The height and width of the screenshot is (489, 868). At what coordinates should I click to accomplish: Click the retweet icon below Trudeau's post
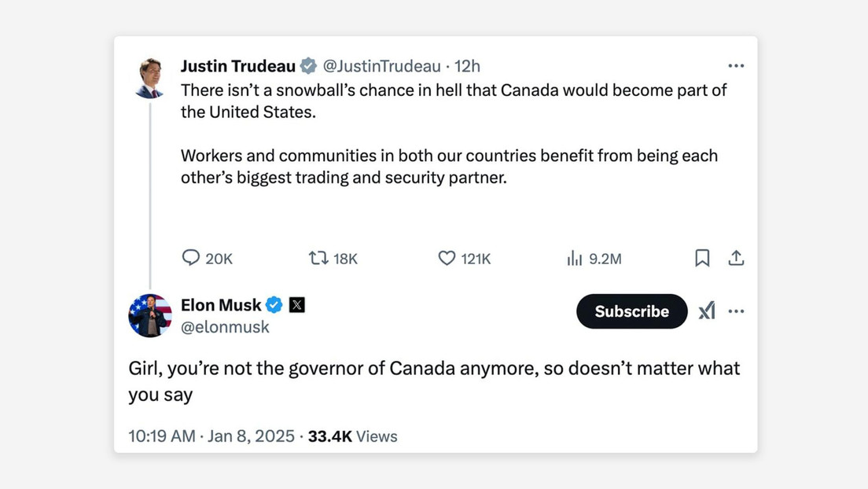point(318,258)
